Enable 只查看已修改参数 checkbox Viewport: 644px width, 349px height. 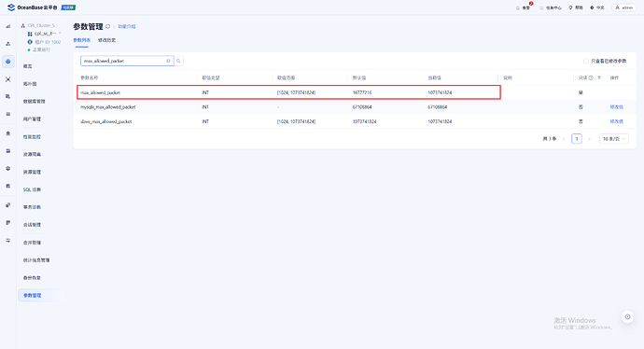(586, 61)
